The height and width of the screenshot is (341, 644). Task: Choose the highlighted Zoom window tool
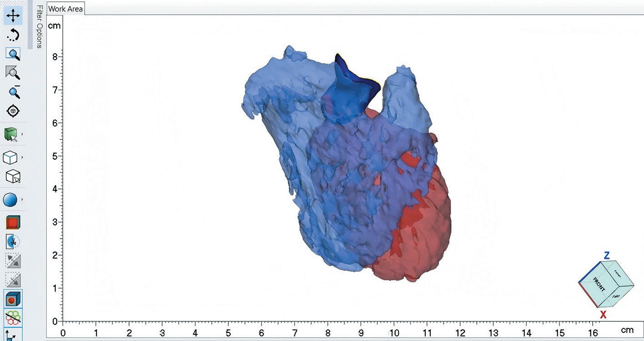(13, 54)
